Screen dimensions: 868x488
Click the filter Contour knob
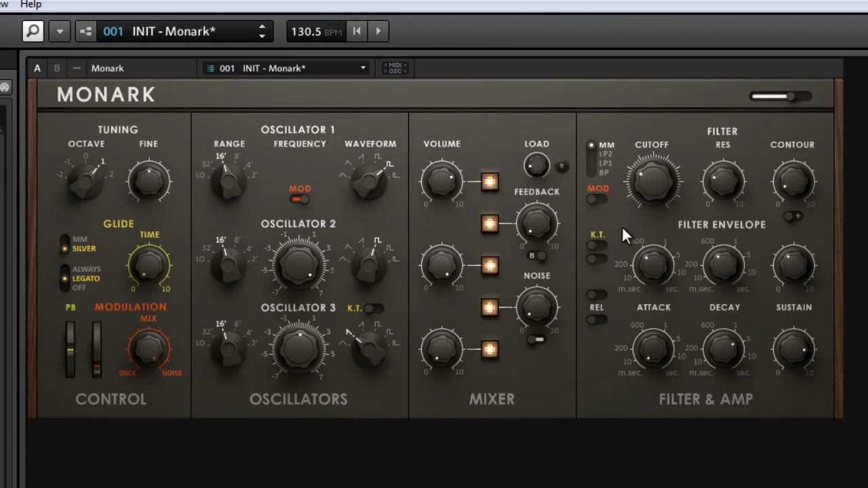pyautogui.click(x=793, y=180)
